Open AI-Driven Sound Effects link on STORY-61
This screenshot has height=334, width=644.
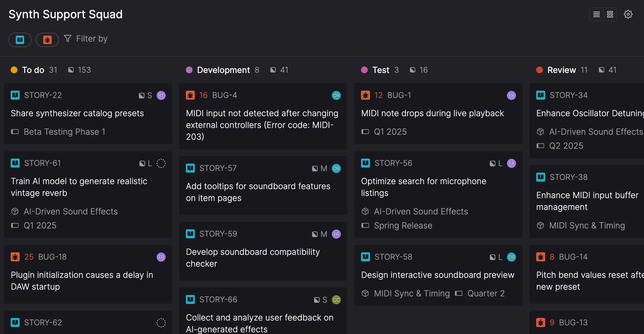(70, 211)
